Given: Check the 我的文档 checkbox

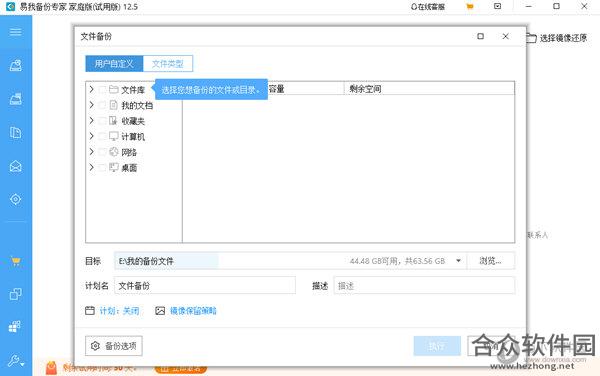Looking at the screenshot, I should click(102, 105).
